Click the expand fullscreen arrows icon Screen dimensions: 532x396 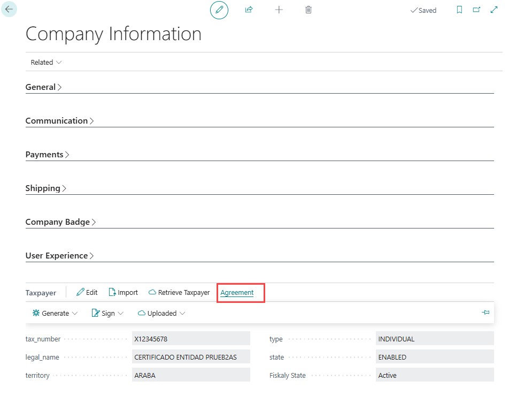click(x=494, y=10)
